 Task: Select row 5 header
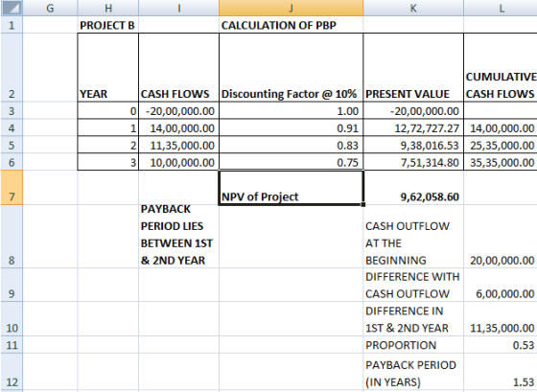(x=12, y=145)
